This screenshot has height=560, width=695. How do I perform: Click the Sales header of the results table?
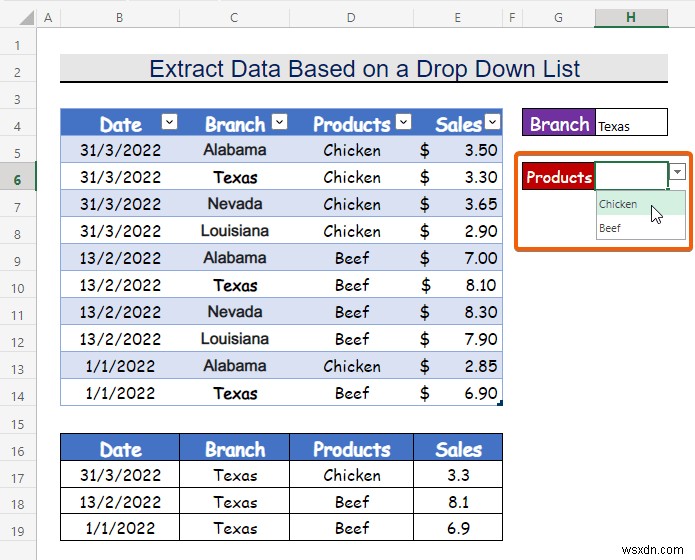tap(458, 448)
